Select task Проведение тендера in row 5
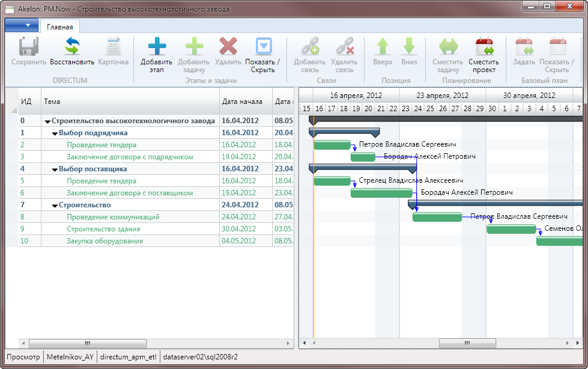Screen dimensions: 588x369 point(102,181)
